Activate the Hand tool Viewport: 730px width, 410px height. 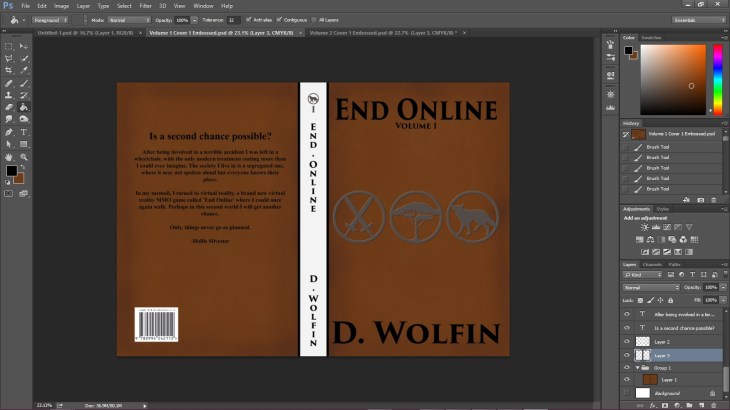point(9,156)
